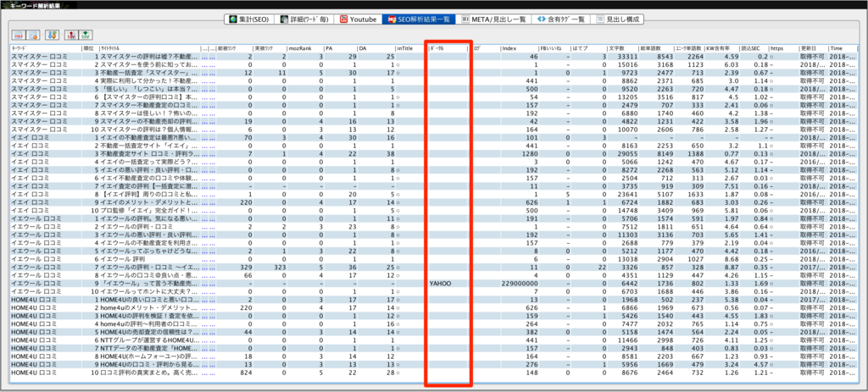Sort by the 順位 column header
The image size is (868, 392).
90,48
